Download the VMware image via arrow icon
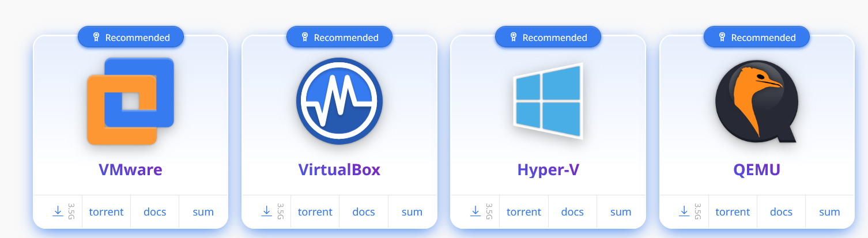 coord(58,211)
